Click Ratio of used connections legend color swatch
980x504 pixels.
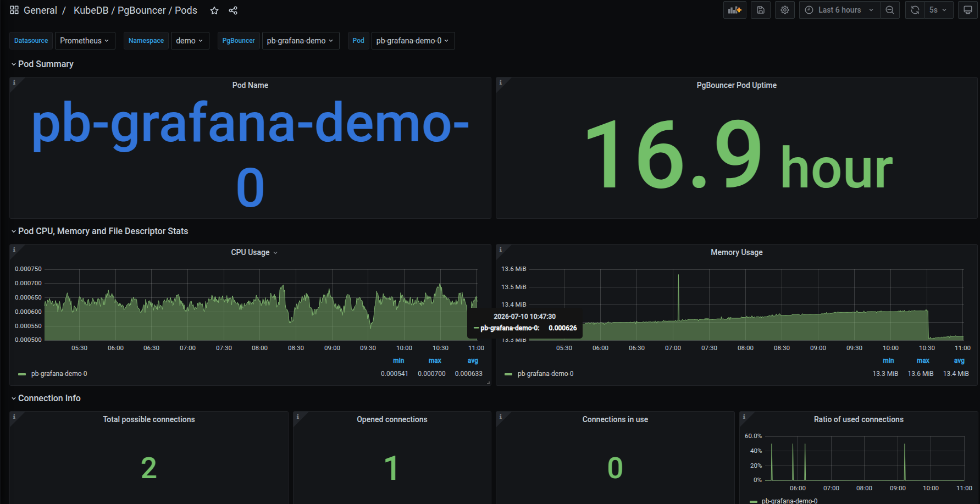[753, 501]
